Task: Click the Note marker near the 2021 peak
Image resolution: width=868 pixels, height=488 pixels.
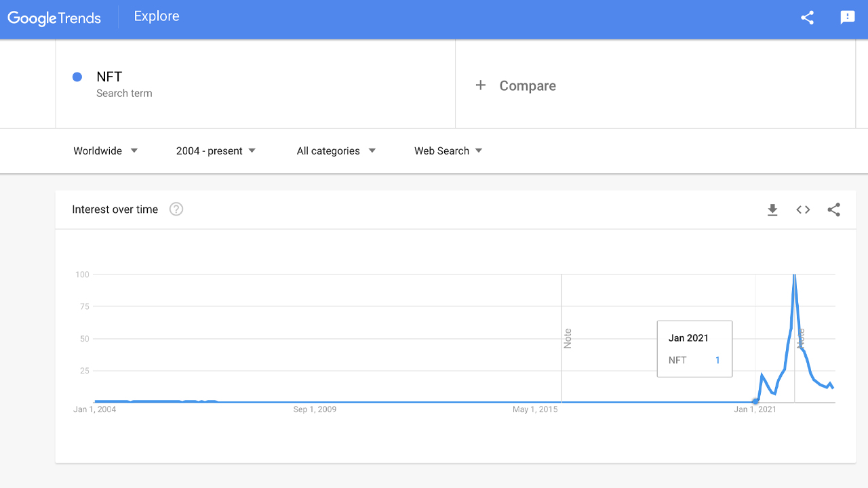Action: pos(801,337)
